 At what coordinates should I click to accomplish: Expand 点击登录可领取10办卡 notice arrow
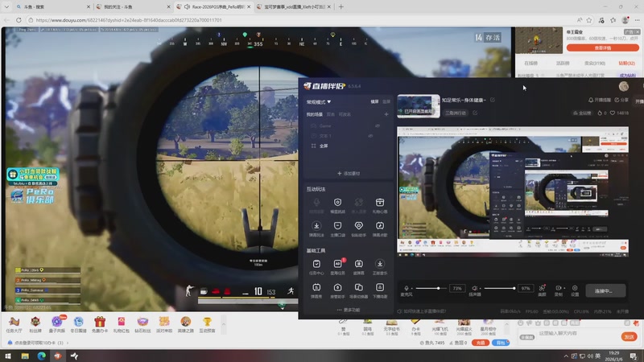pos(68,343)
